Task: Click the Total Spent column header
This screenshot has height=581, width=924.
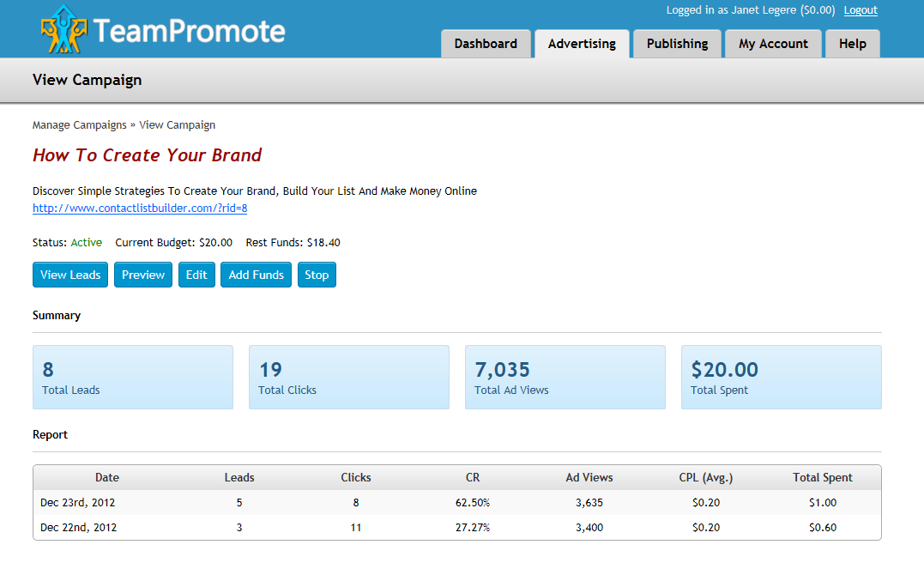Action: (x=823, y=477)
